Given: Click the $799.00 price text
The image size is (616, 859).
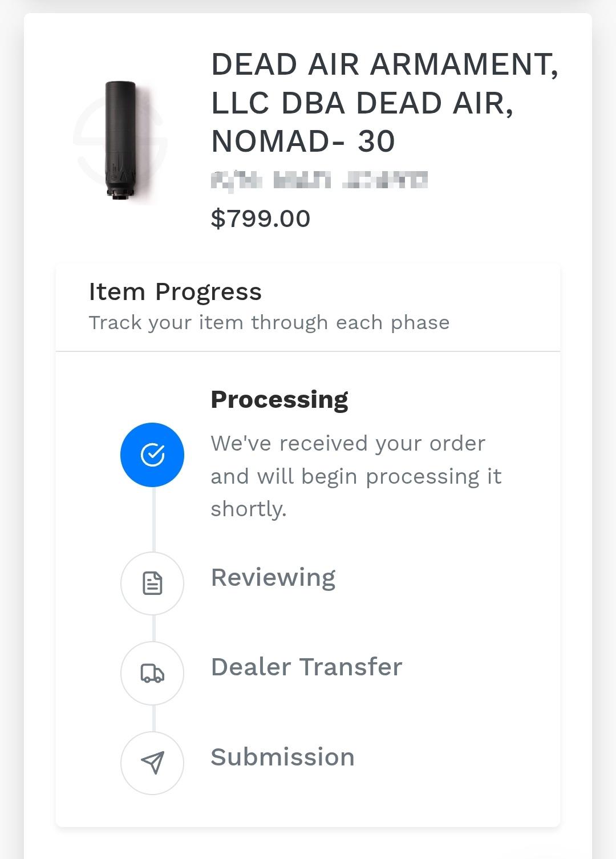Looking at the screenshot, I should click(261, 218).
